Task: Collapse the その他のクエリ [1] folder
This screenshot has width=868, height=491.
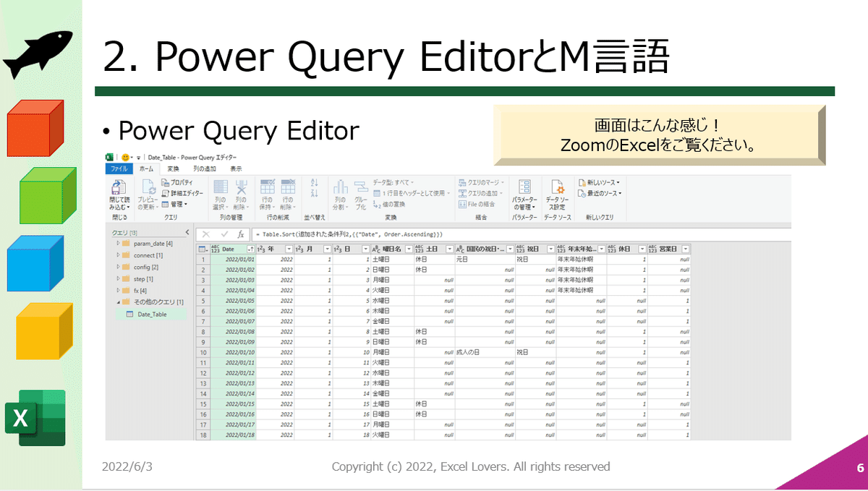Action: point(118,302)
